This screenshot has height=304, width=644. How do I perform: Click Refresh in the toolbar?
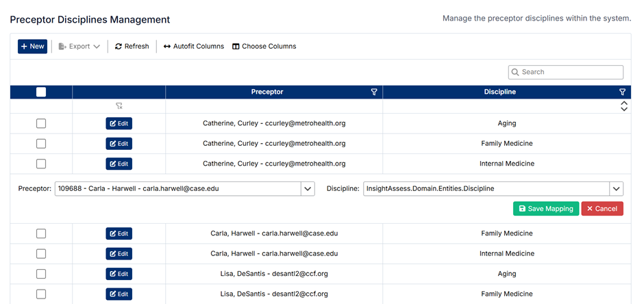[x=132, y=47]
